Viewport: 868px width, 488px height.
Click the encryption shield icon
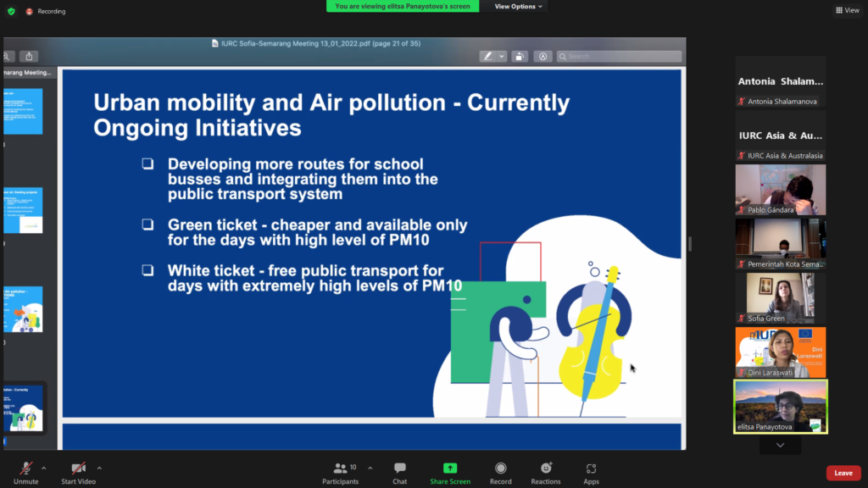click(x=11, y=11)
